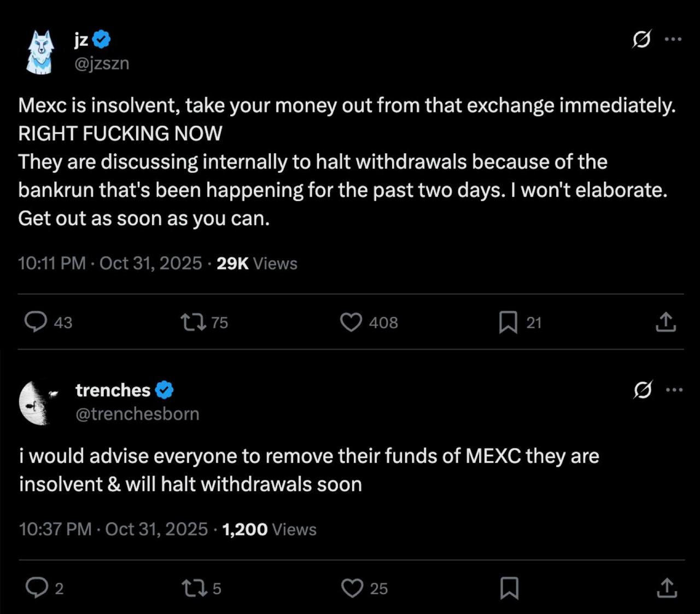The image size is (700, 614).
Task: Like jz's Mexc insolvency tweet
Action: tap(351, 322)
